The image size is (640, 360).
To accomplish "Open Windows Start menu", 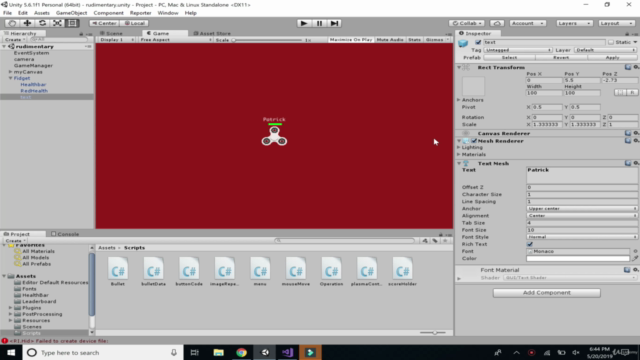I will (x=11, y=352).
